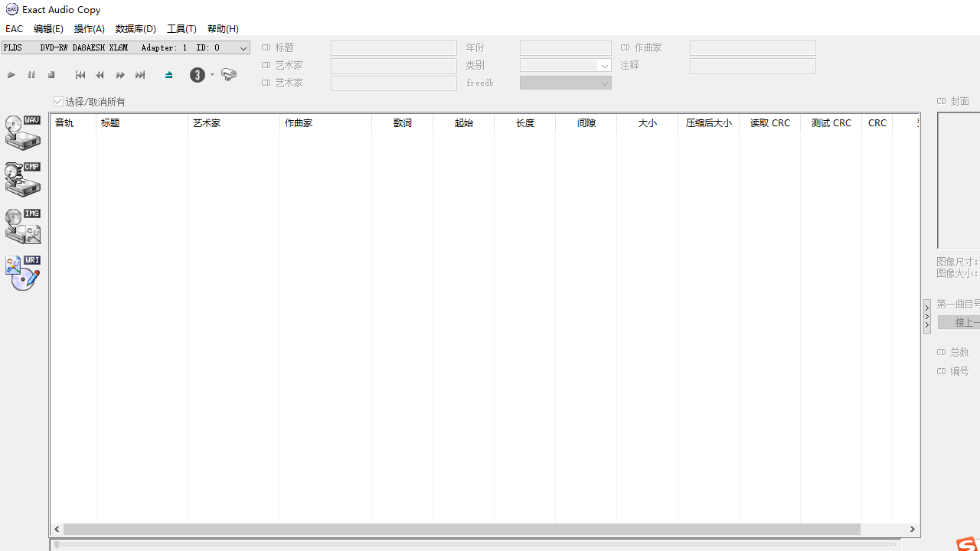Viewport: 980px width, 551px height.
Task: Expand the arrow beside the speed 3 icon
Action: coord(212,74)
